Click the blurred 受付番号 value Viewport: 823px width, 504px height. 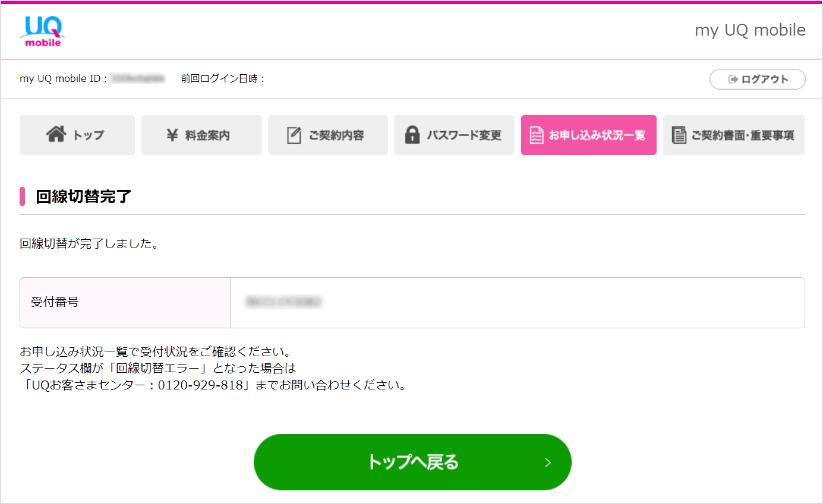(x=284, y=302)
